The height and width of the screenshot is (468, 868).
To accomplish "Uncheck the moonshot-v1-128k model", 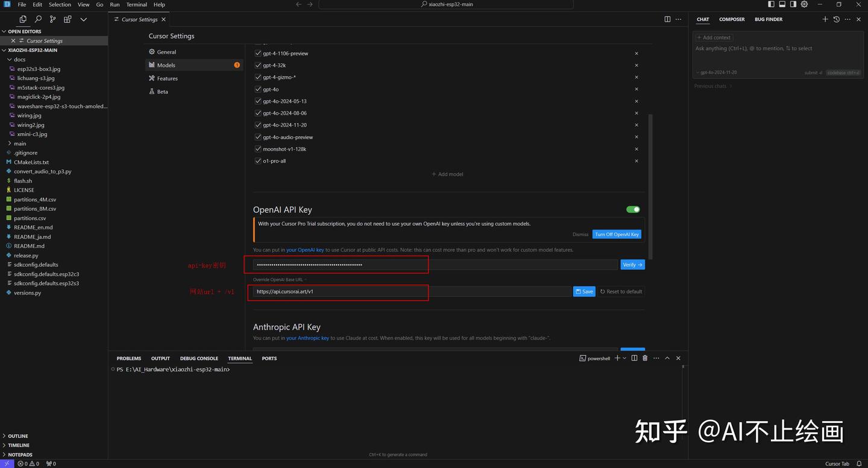I will [x=258, y=149].
